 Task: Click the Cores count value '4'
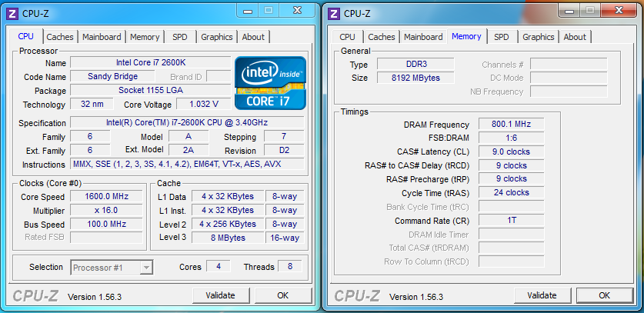tap(218, 266)
